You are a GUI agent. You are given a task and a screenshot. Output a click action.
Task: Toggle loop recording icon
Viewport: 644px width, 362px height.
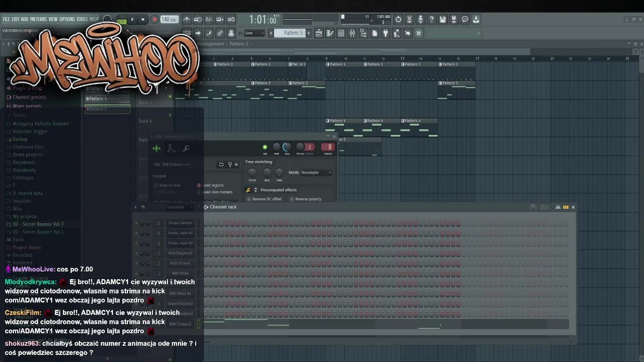click(x=231, y=20)
